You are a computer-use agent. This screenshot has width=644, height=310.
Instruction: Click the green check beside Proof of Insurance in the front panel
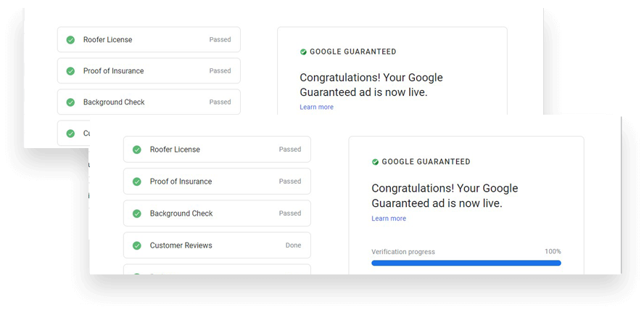click(136, 181)
